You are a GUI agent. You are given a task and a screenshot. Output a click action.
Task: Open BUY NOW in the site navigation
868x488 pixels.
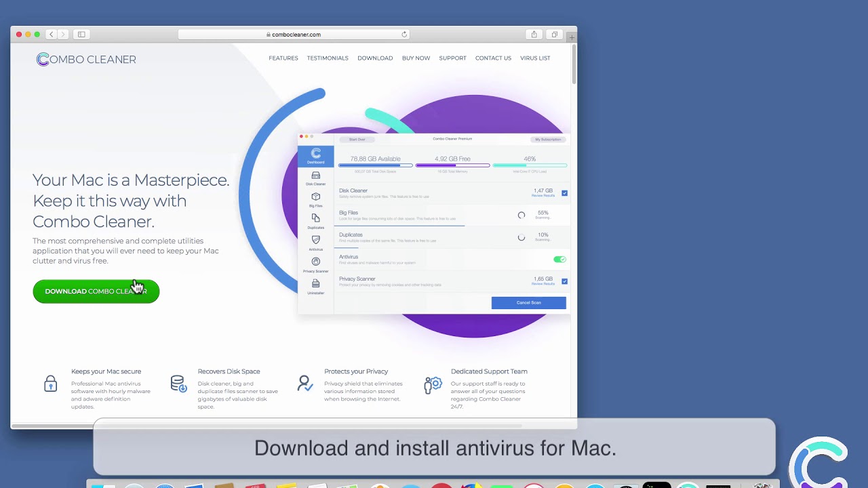416,58
